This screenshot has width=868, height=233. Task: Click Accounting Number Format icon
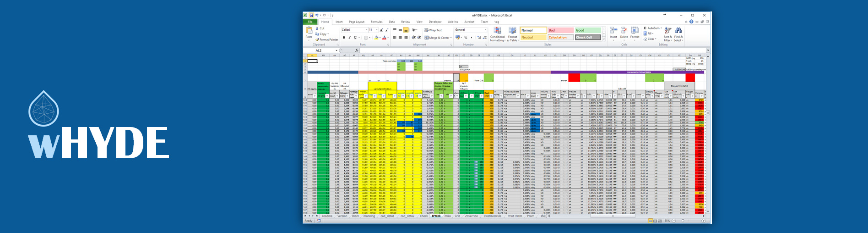(x=457, y=38)
